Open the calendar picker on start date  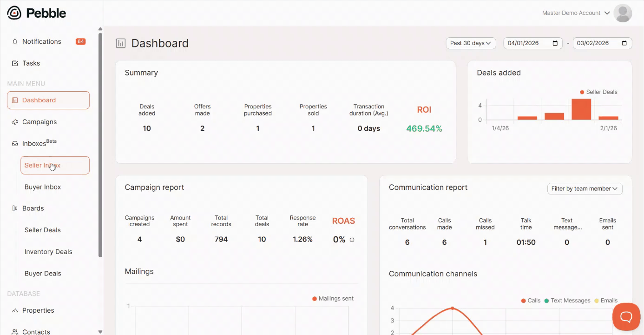click(x=555, y=43)
